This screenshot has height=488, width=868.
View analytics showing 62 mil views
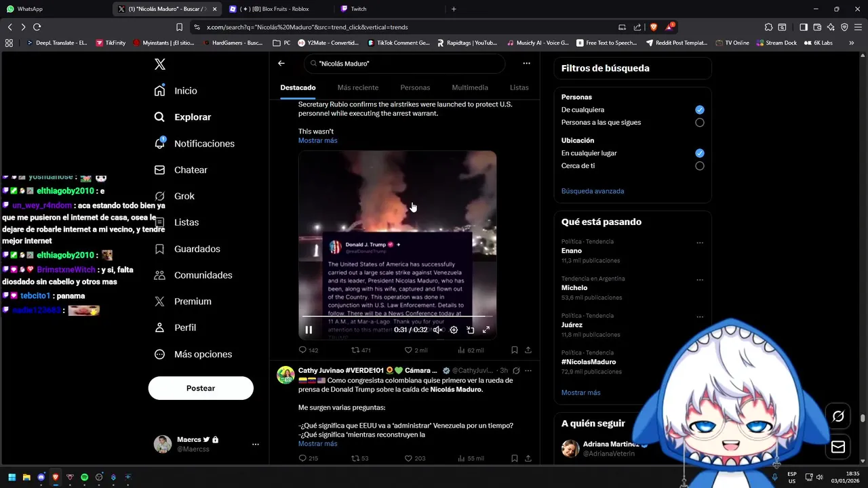click(x=471, y=350)
